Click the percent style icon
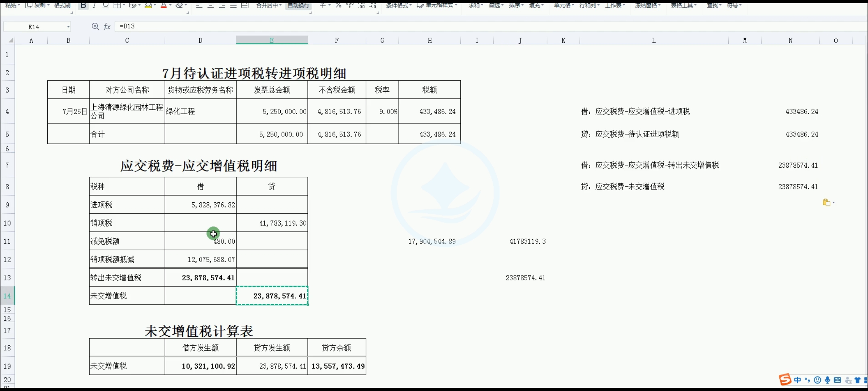This screenshot has width=868, height=391. (x=338, y=5)
